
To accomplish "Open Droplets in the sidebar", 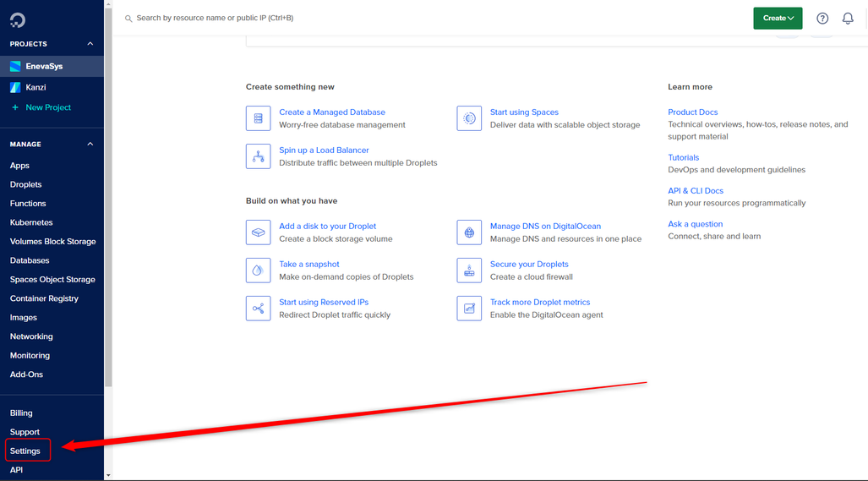I will 25,184.
